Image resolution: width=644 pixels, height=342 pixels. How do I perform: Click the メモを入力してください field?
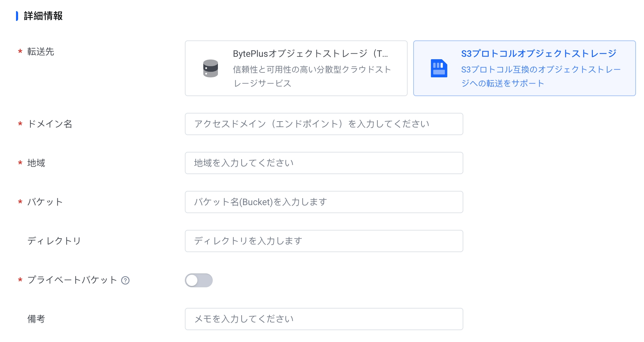pyautogui.click(x=324, y=319)
